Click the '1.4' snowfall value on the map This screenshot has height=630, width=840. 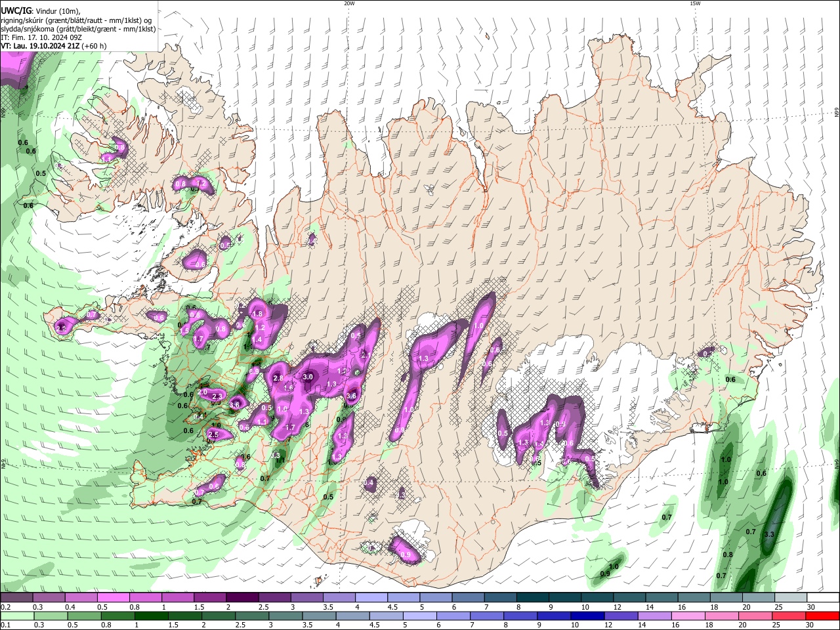(x=258, y=340)
